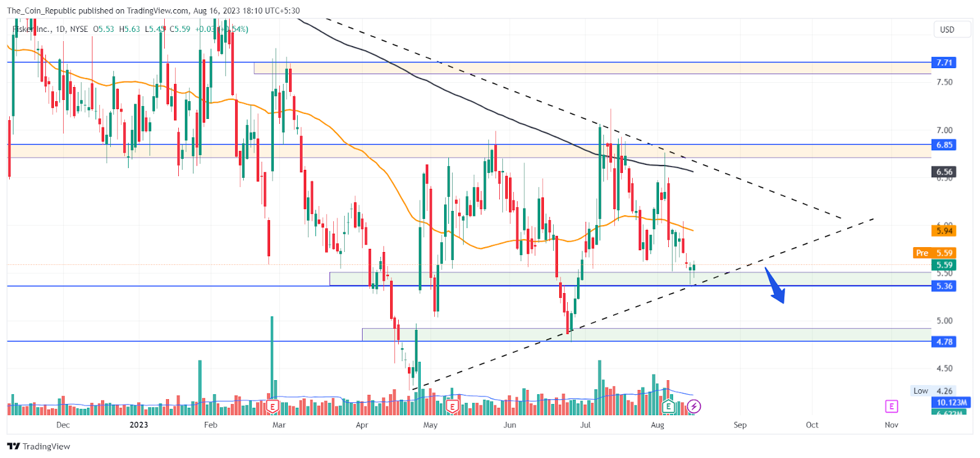Click the 7.00 tick on price axis
This screenshot has height=458, width=980.
[x=944, y=130]
